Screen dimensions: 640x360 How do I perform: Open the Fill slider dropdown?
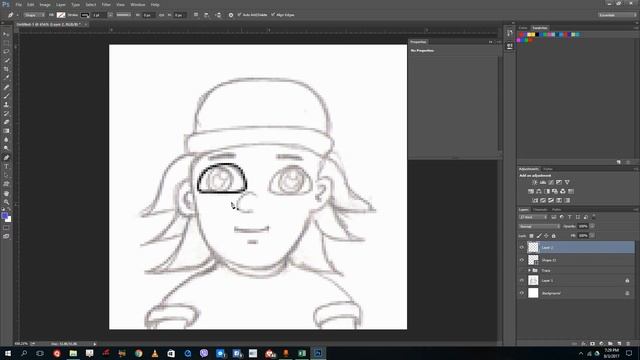click(x=592, y=236)
